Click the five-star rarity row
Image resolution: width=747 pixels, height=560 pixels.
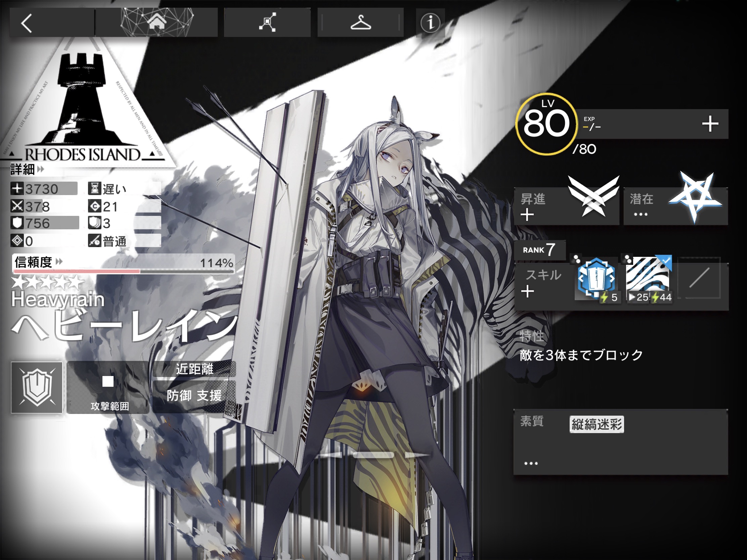[x=47, y=282]
